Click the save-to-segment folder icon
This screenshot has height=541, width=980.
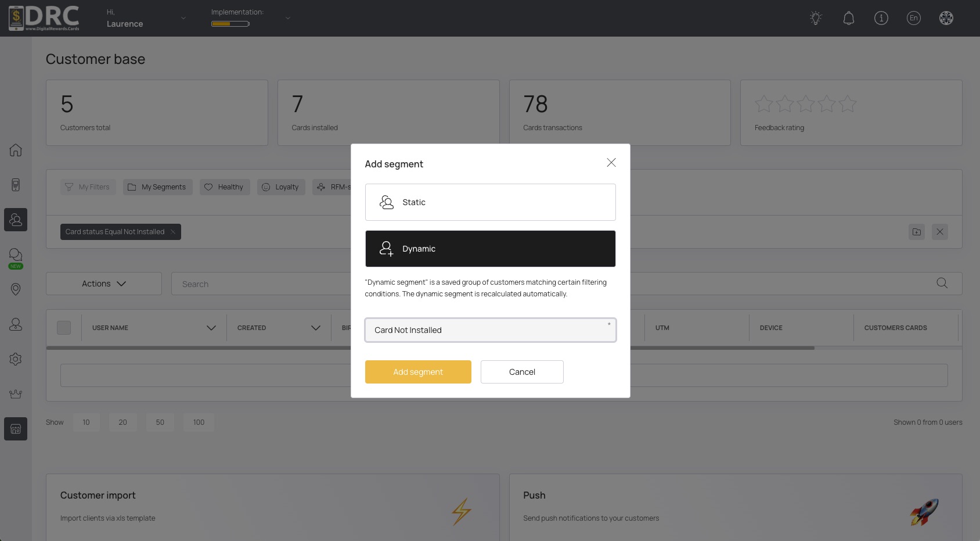[x=917, y=232]
